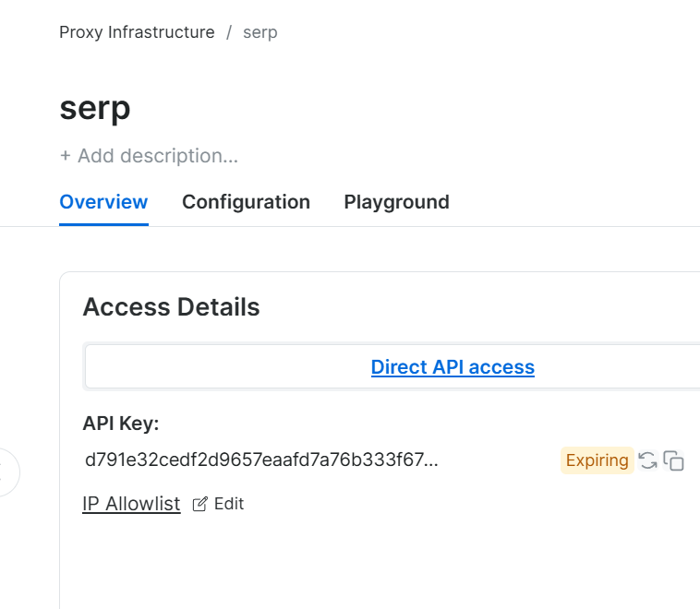Open the Direct API access link
The height and width of the screenshot is (609, 700).
453,367
